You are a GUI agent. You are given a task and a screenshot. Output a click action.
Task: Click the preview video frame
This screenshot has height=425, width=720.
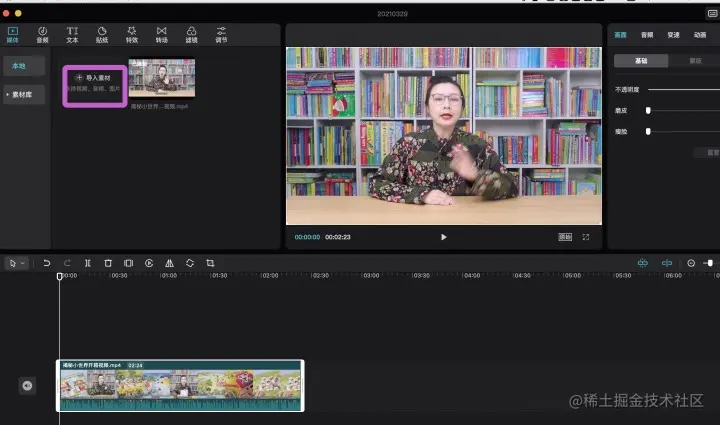click(444, 136)
